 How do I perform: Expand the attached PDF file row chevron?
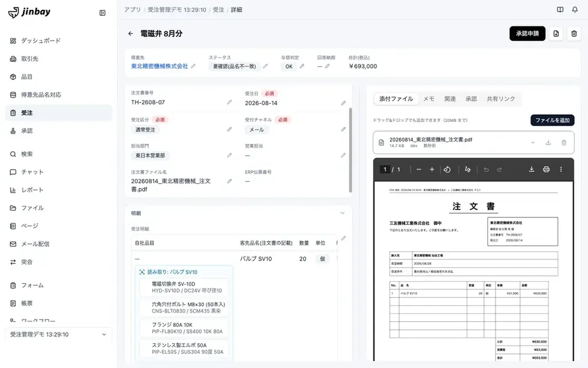(532, 143)
